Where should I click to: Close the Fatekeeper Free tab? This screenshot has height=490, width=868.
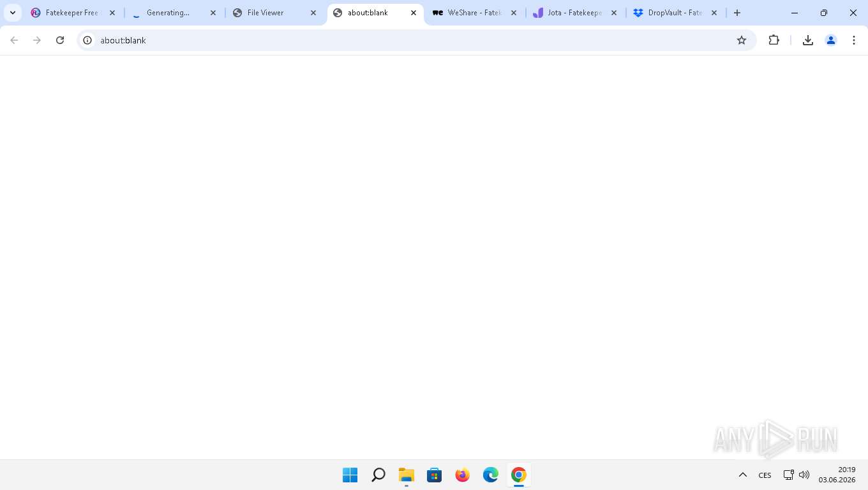(x=112, y=13)
